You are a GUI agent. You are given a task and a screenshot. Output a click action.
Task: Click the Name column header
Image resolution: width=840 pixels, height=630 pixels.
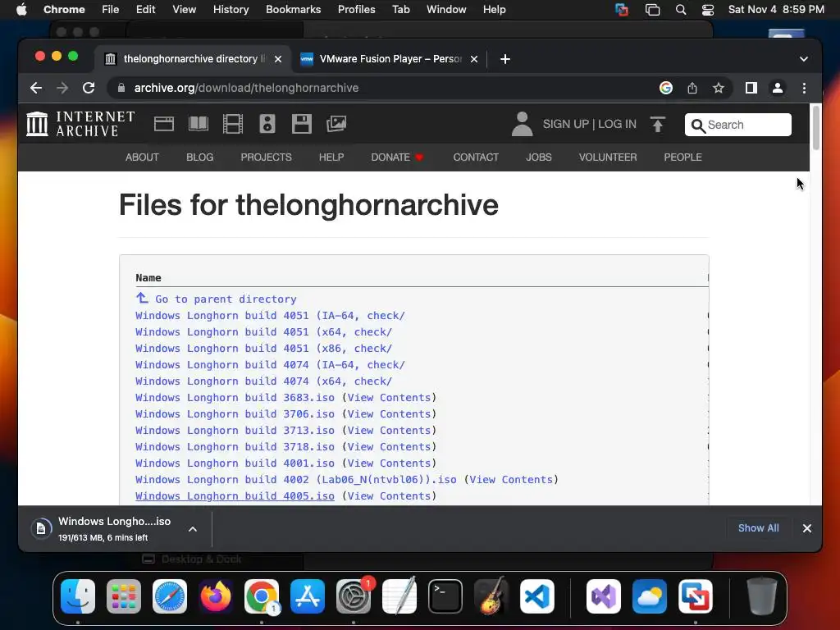(x=148, y=278)
